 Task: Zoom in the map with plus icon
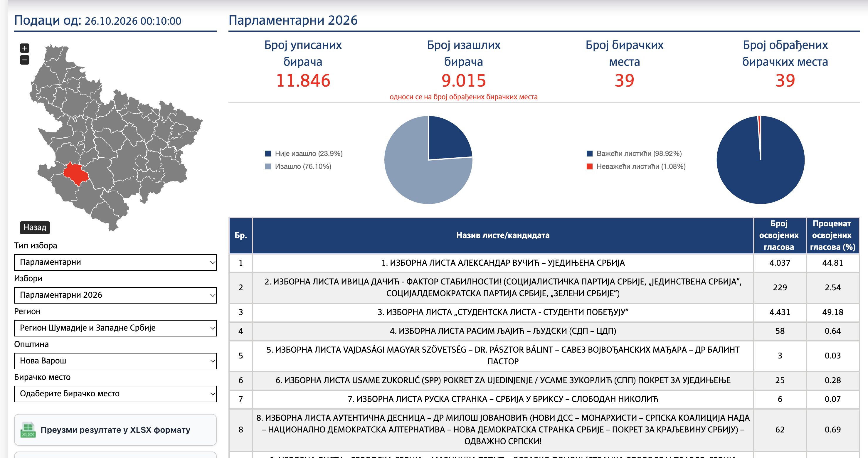25,48
